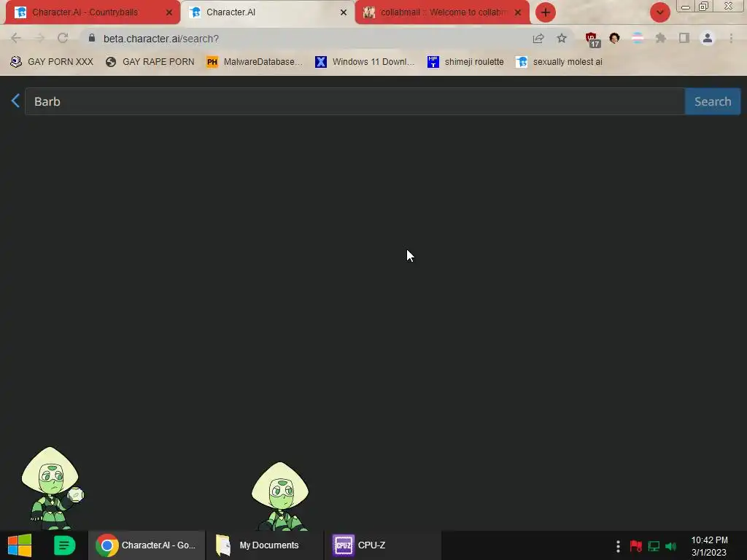
Task: Click the red flag tray icon
Action: (635, 546)
